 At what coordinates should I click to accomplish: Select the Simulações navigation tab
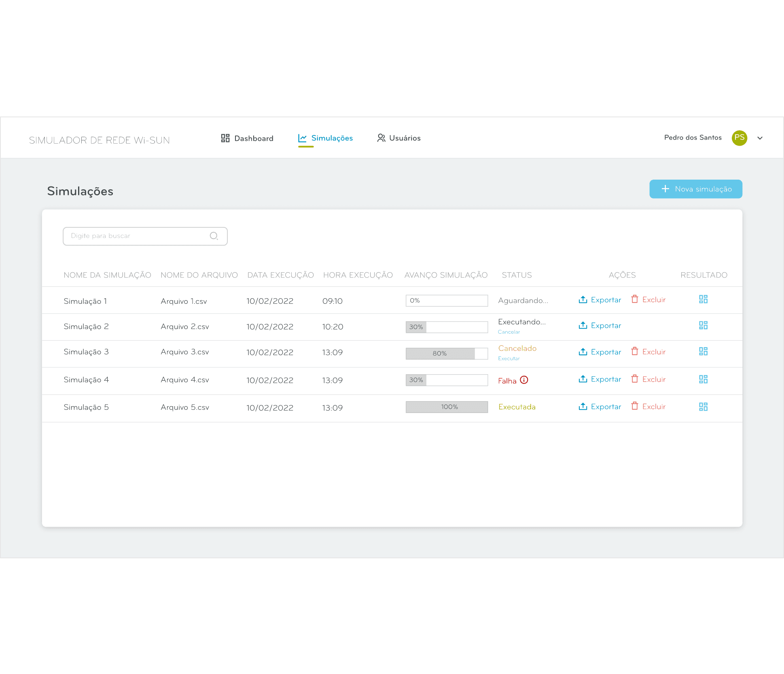tap(326, 138)
